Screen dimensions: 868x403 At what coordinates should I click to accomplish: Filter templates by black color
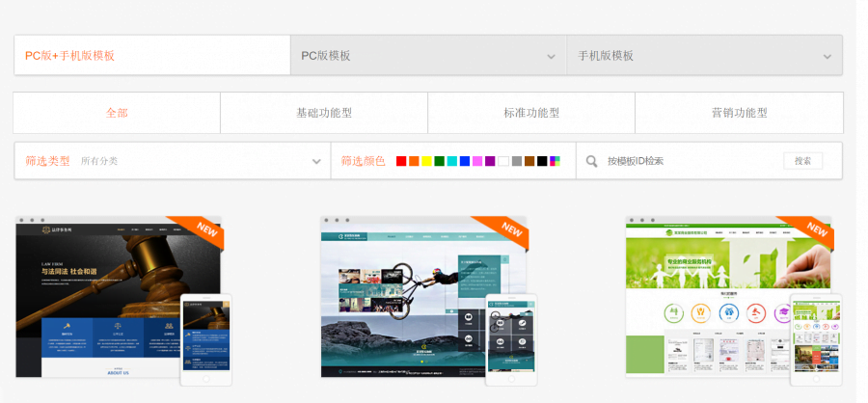pos(542,161)
